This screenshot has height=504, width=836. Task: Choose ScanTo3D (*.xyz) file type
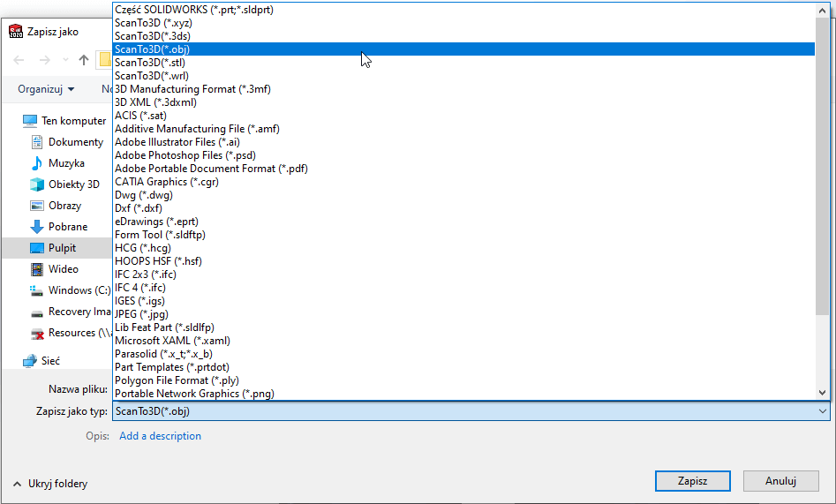click(x=463, y=23)
